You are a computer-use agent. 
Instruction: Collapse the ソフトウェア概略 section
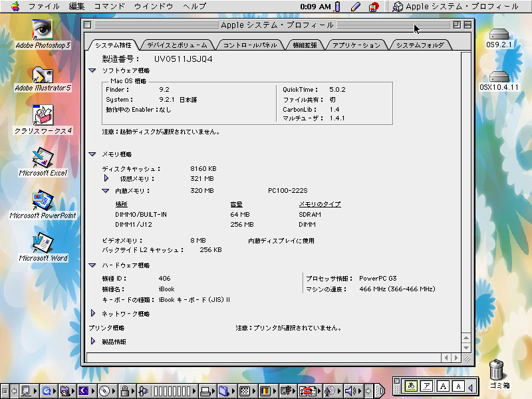click(x=93, y=70)
